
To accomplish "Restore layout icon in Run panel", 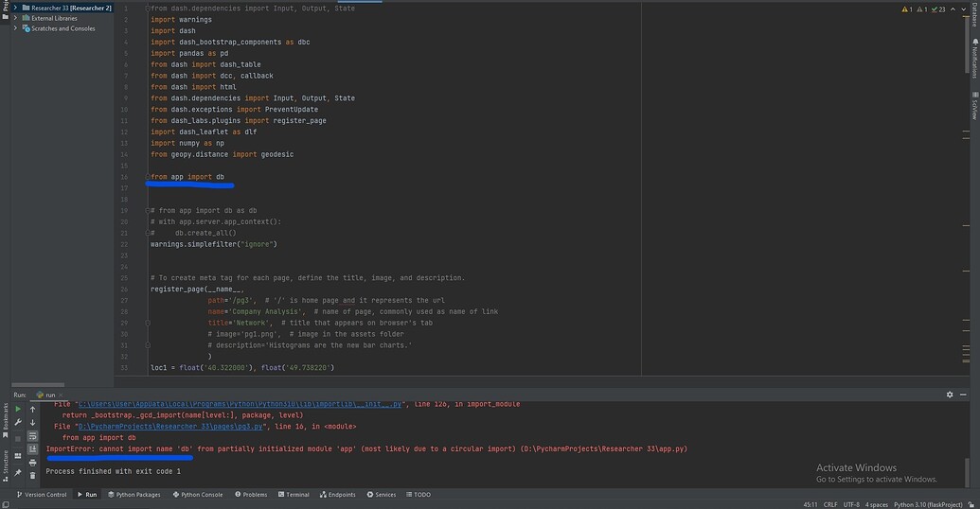I will coord(17,456).
